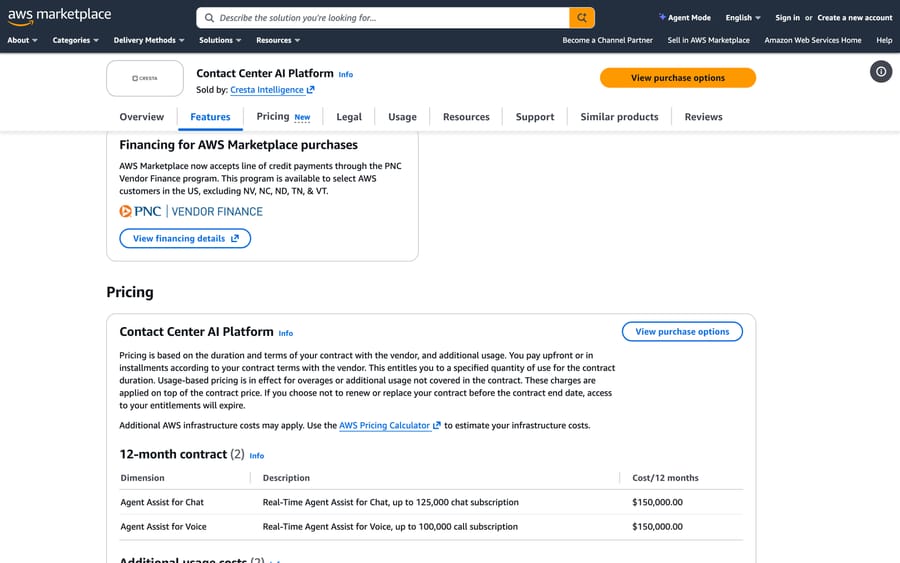
Task: Switch to the Overview tab
Action: 142,117
